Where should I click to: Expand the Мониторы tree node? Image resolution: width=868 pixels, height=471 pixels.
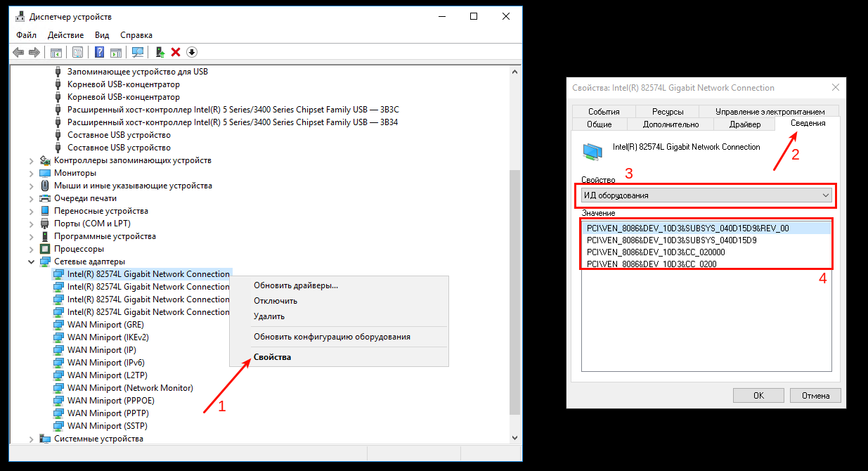(32, 173)
